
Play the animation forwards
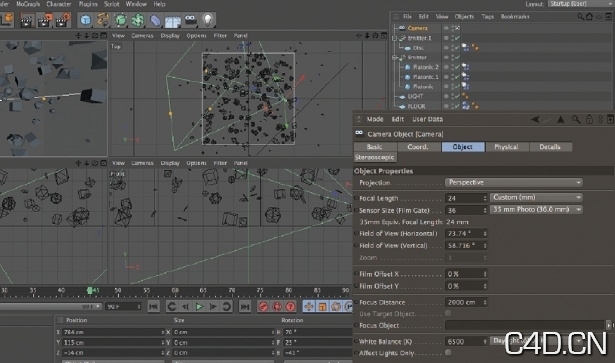pos(200,307)
